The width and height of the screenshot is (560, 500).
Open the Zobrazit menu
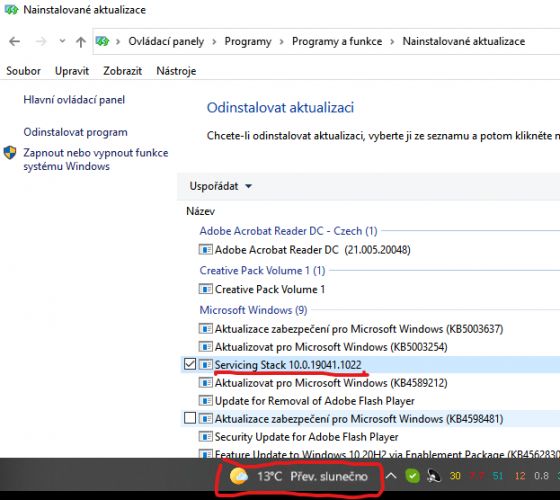point(122,71)
